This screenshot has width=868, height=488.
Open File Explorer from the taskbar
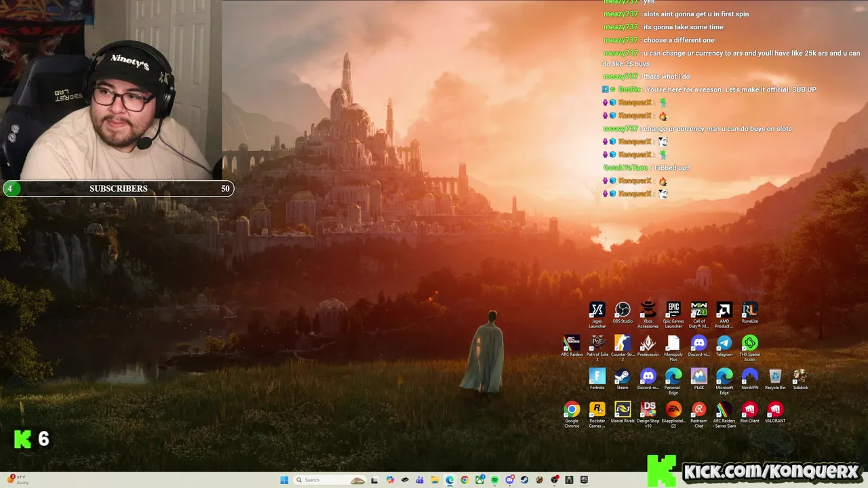435,480
